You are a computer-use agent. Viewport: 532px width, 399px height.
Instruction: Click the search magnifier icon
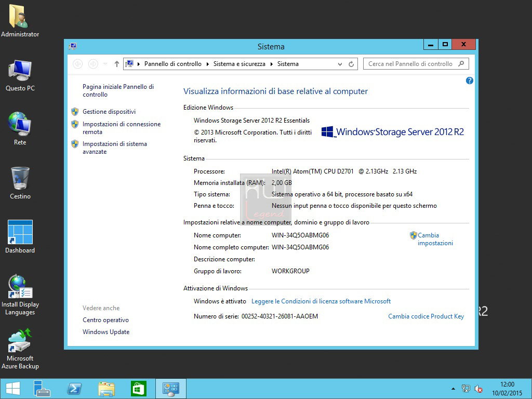(461, 63)
